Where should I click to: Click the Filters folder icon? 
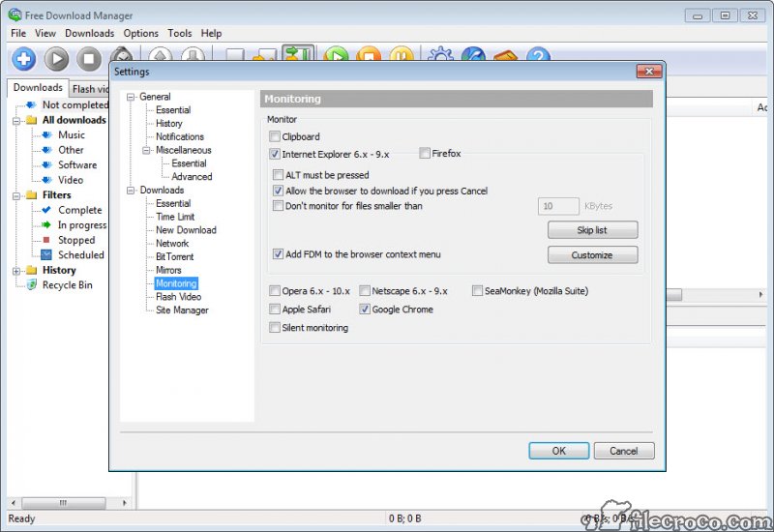pos(32,195)
